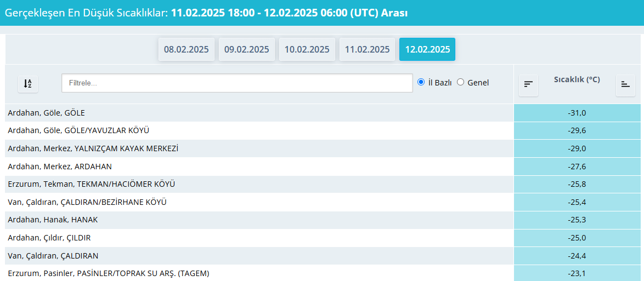
Task: Click the -23,1 temperature cell
Action: tap(577, 273)
